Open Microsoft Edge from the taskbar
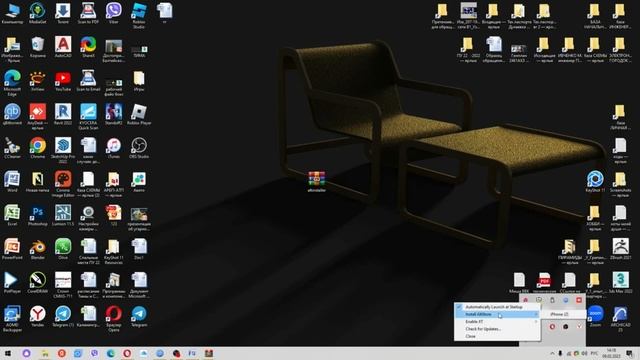 click(x=111, y=353)
